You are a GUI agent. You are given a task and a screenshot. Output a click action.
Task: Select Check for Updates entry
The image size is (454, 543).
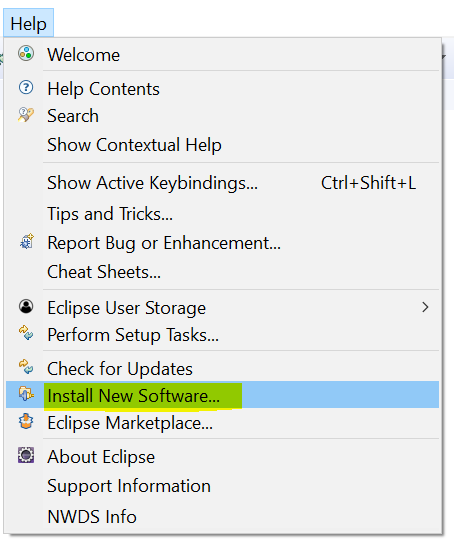222,368
